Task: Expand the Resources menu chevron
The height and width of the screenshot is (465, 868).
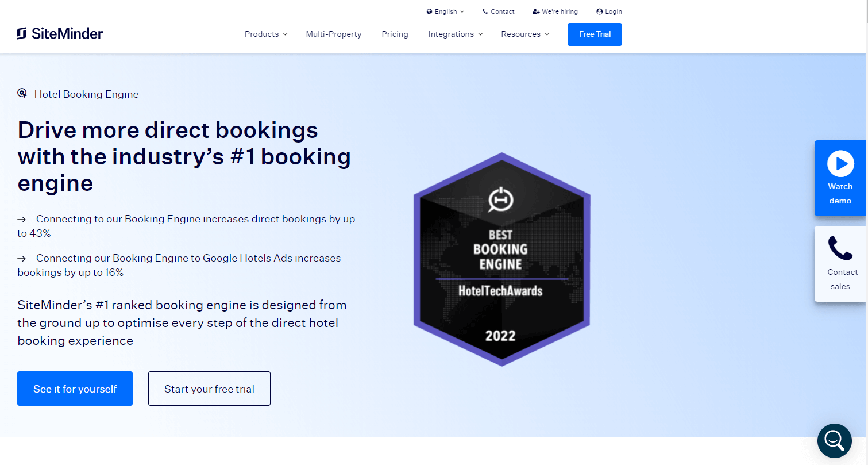Action: pyautogui.click(x=547, y=34)
